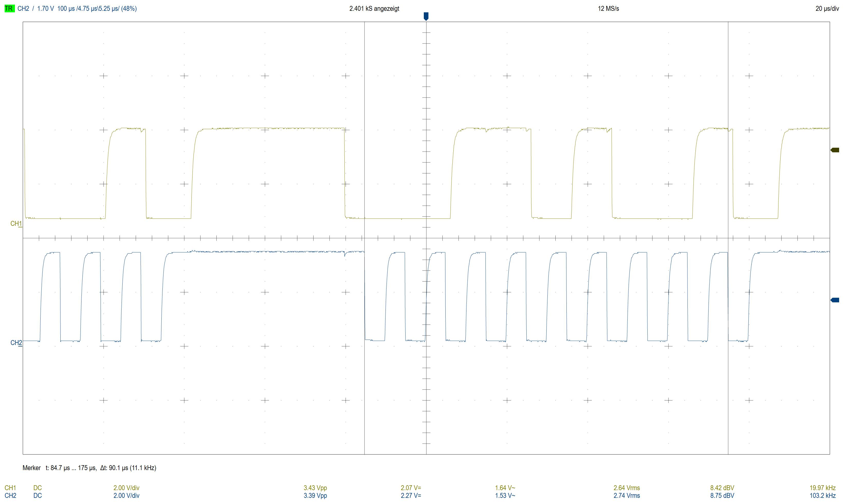Click the 3.39 Vpp measurement
Image resolution: width=844 pixels, height=504 pixels.
315,496
